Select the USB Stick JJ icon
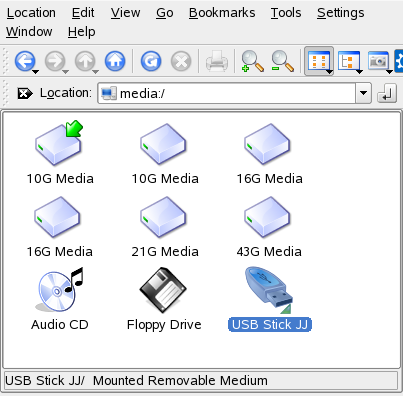 pos(269,290)
